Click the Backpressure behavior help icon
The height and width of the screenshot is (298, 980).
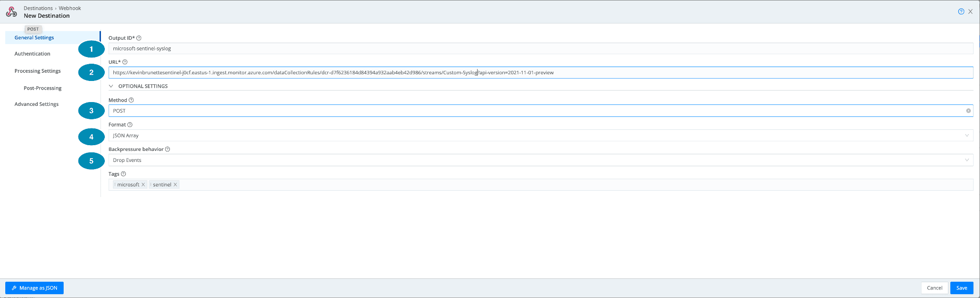(x=167, y=149)
